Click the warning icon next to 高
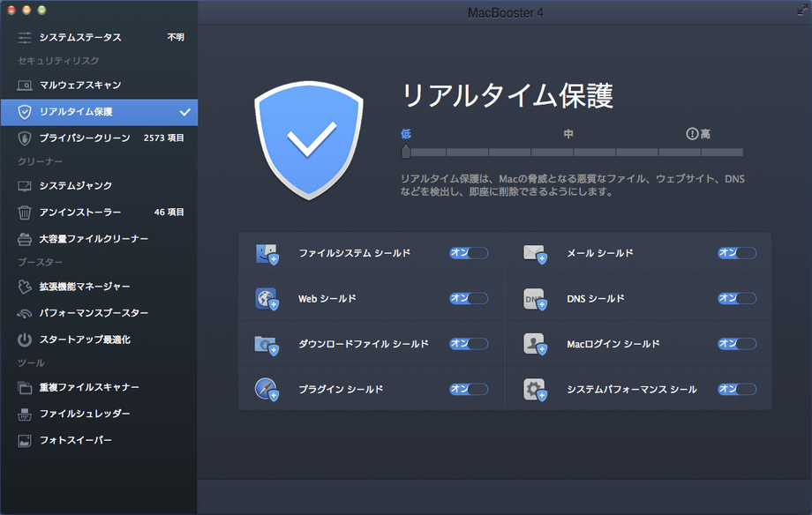The height and width of the screenshot is (515, 812). click(692, 134)
